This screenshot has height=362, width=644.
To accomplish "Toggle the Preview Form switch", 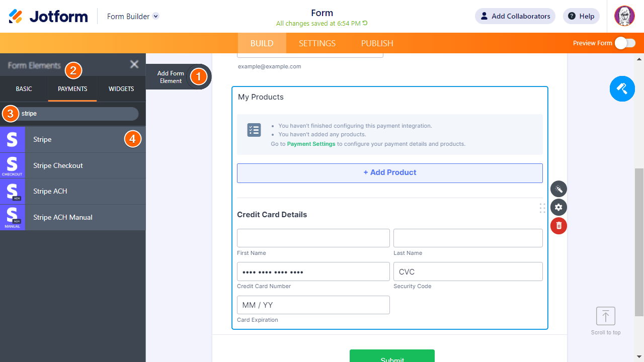I will pyautogui.click(x=625, y=43).
